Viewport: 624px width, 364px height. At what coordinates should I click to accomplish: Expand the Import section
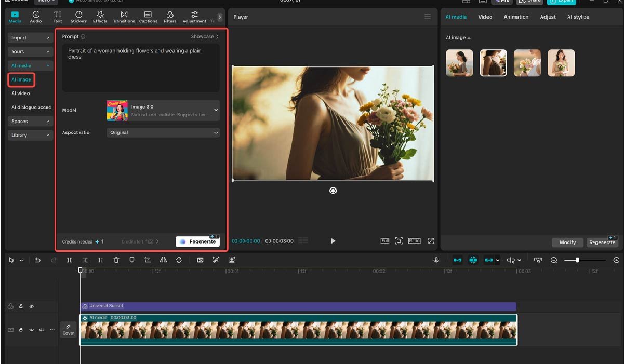pyautogui.click(x=30, y=38)
